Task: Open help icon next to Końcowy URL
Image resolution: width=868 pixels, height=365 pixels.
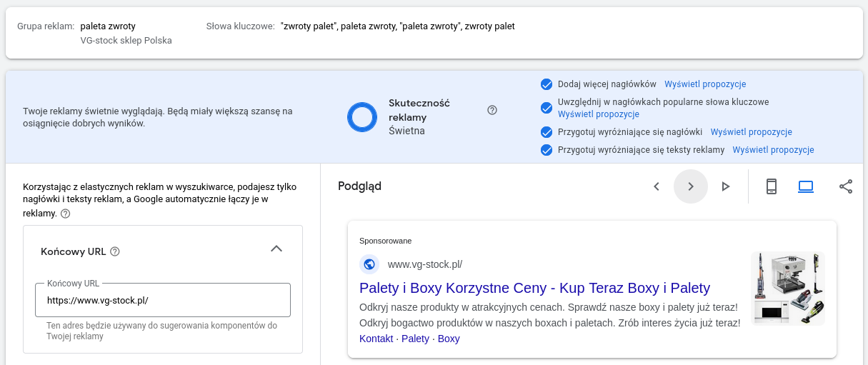Action: 115,251
